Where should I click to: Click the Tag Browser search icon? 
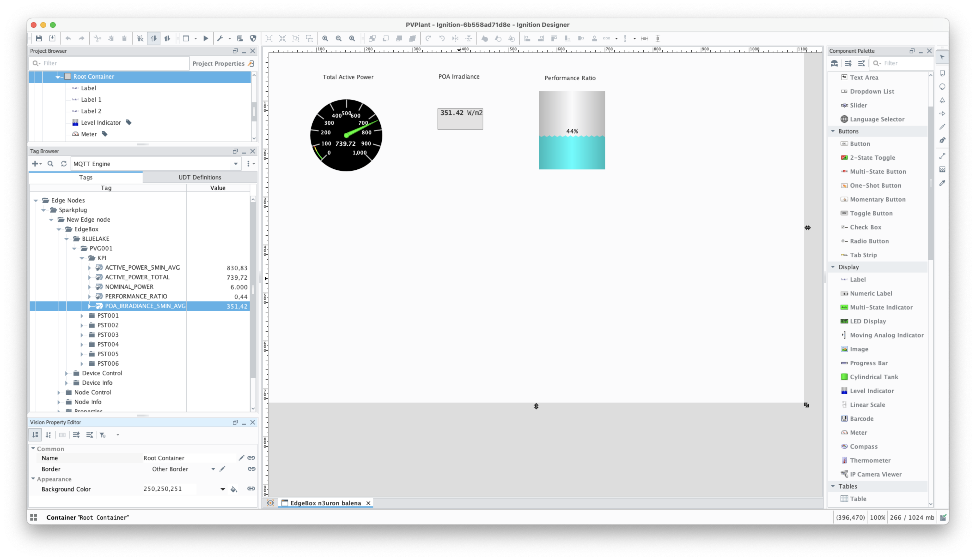tap(50, 164)
